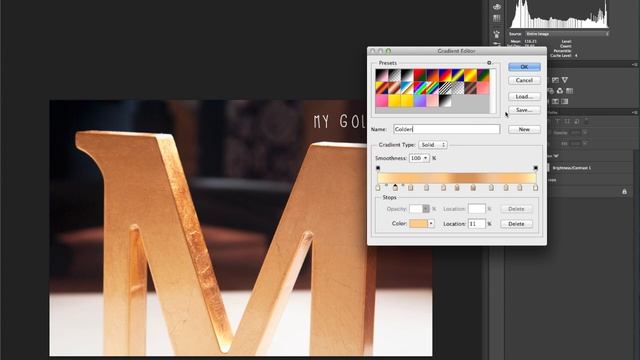Click Delete for the selected color stop
Viewport: 640px width, 360px height.
click(516, 224)
